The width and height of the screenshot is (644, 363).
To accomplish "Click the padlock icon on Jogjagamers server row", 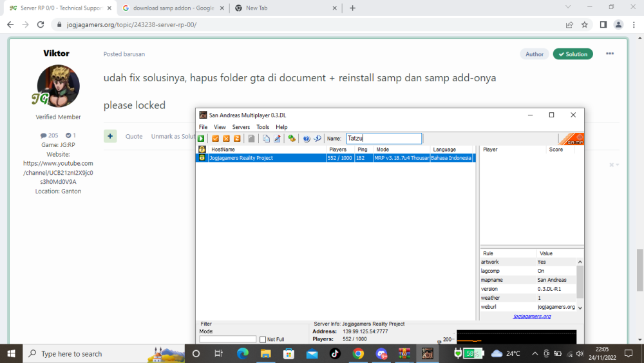I will click(202, 158).
